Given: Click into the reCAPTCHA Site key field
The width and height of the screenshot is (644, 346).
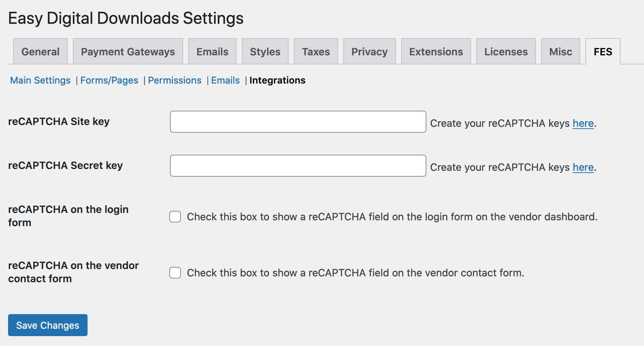Looking at the screenshot, I should (x=298, y=122).
